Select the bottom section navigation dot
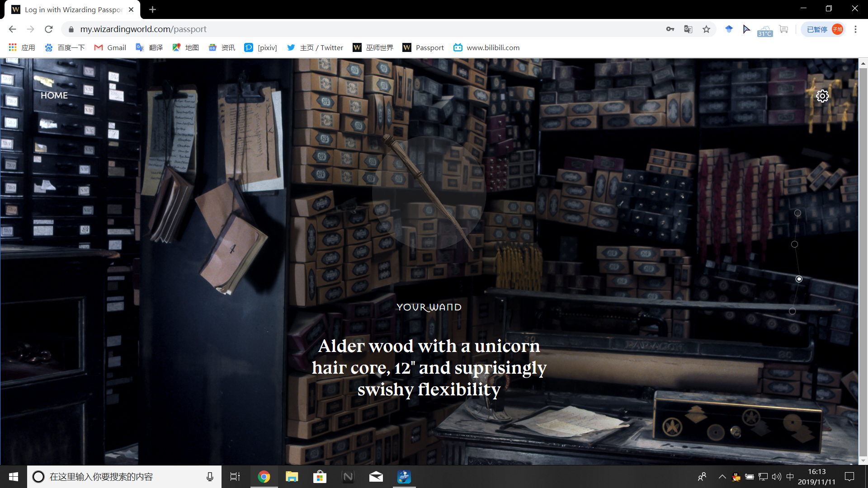The width and height of the screenshot is (868, 488). pos(792,311)
